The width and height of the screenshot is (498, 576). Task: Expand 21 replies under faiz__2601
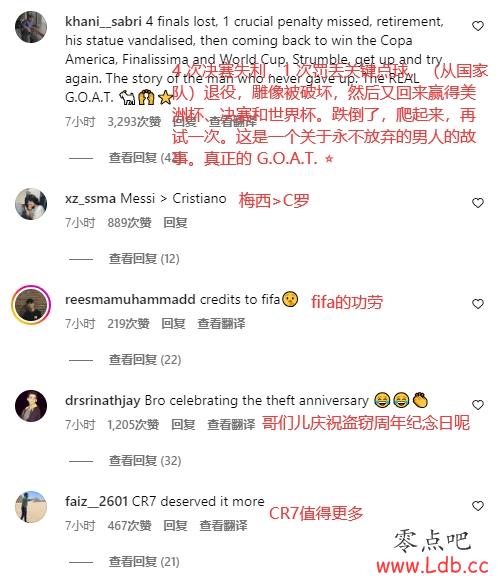pos(144,562)
